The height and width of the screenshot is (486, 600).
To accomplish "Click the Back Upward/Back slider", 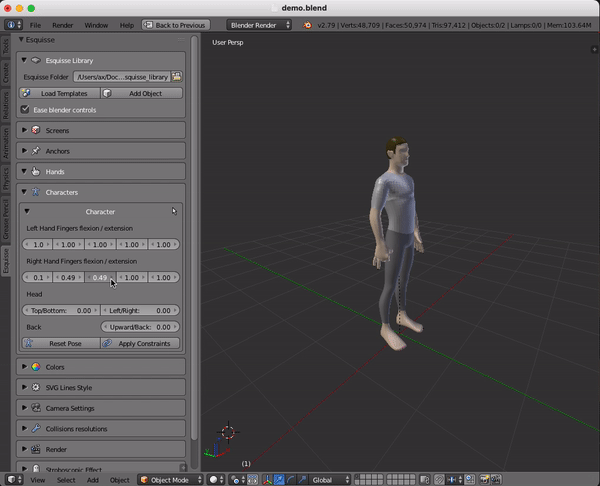I will 140,327.
